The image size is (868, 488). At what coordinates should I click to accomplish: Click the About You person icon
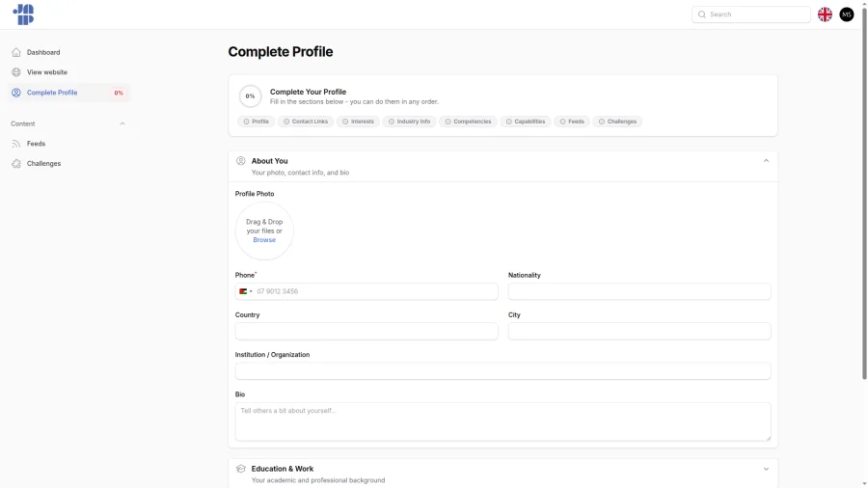[x=241, y=161]
